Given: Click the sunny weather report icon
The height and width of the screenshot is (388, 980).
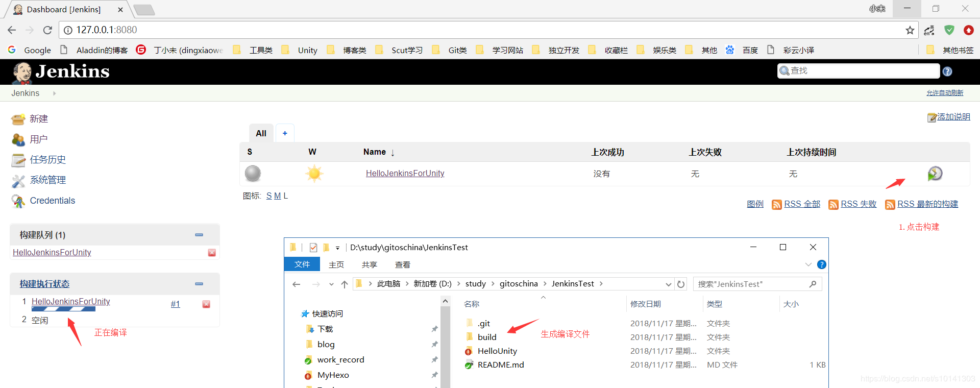Looking at the screenshot, I should [x=314, y=174].
